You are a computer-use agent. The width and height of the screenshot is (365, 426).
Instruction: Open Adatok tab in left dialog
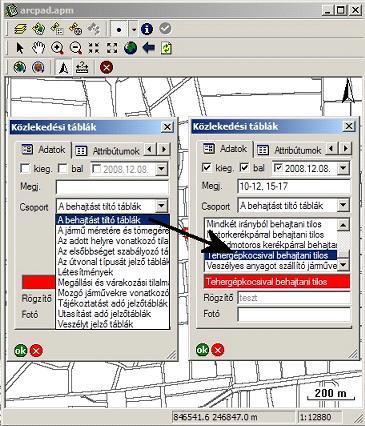point(43,150)
